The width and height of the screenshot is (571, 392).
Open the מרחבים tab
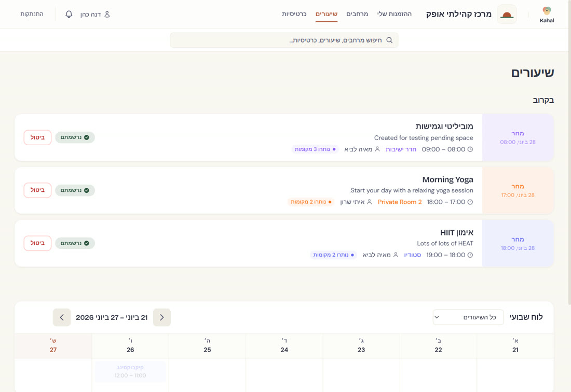[x=357, y=14]
